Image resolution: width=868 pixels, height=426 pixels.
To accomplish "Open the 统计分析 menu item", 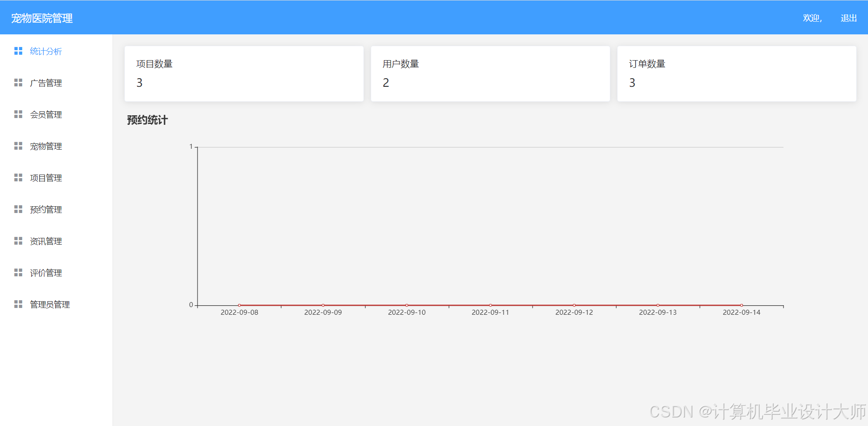I will (56, 51).
